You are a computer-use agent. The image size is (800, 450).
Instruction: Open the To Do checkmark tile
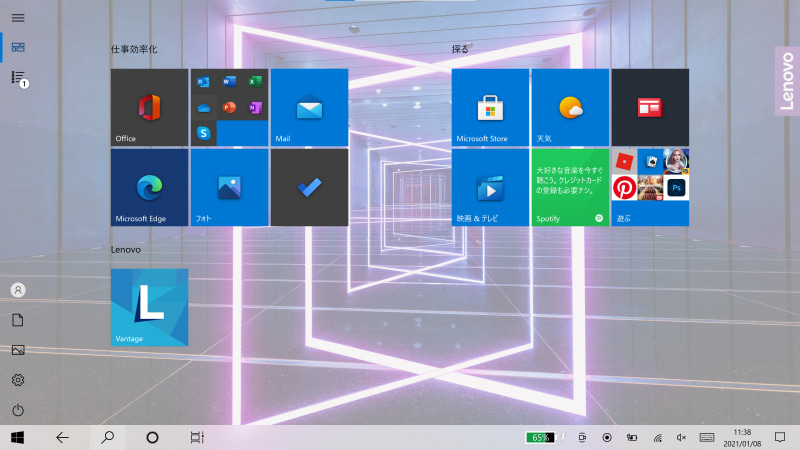point(310,187)
